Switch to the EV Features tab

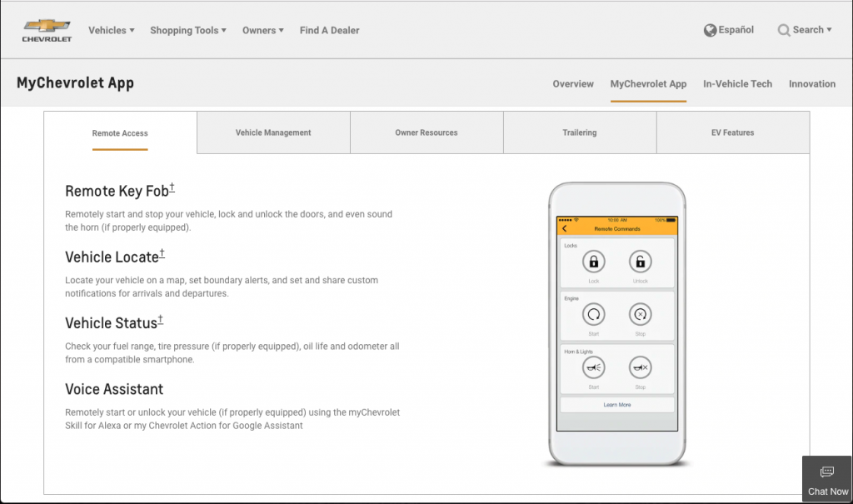point(733,132)
